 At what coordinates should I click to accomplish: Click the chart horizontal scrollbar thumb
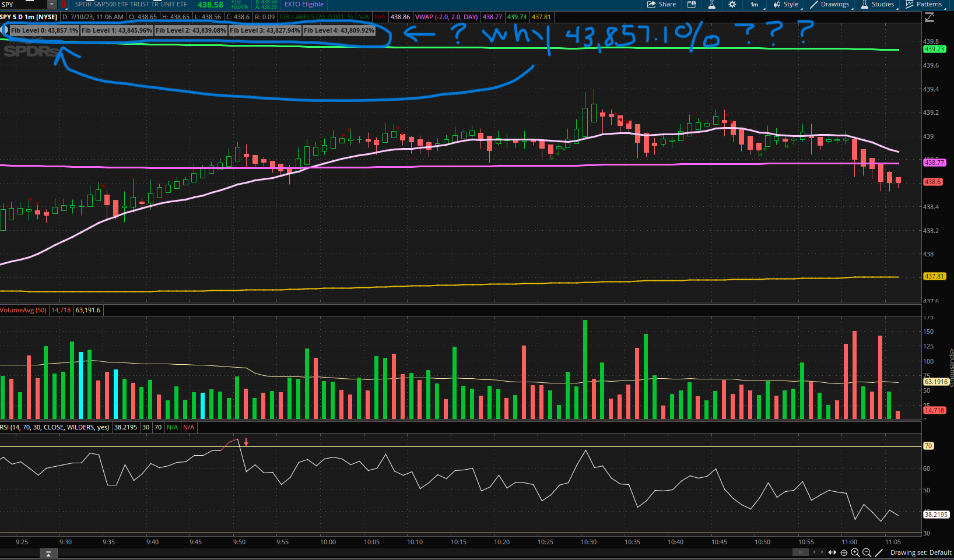coord(800,552)
